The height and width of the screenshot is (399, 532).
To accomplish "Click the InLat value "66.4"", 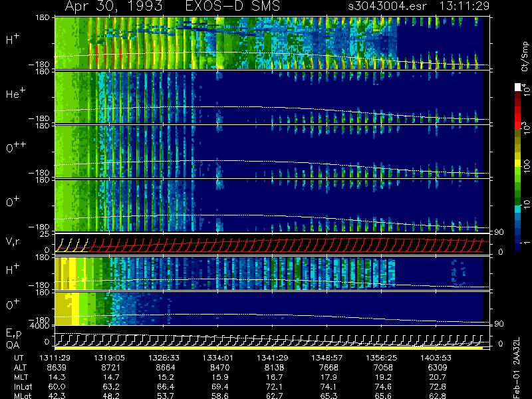I will 166,386.
